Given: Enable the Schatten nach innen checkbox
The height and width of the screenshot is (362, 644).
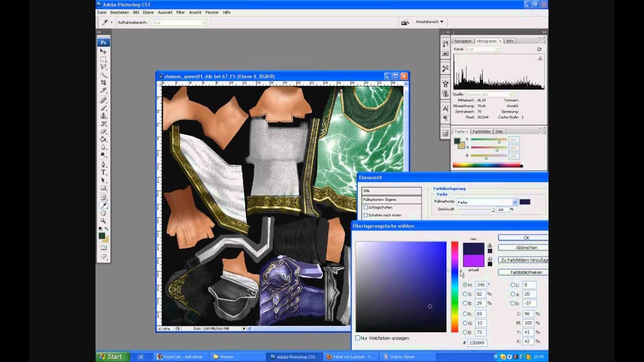Looking at the screenshot, I should (x=366, y=215).
